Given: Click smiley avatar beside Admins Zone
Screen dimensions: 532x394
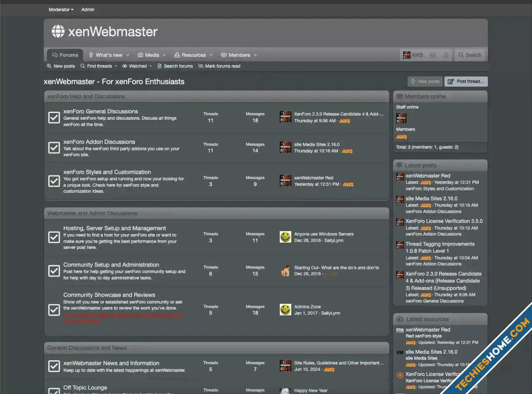Looking at the screenshot, I should coord(286,310).
